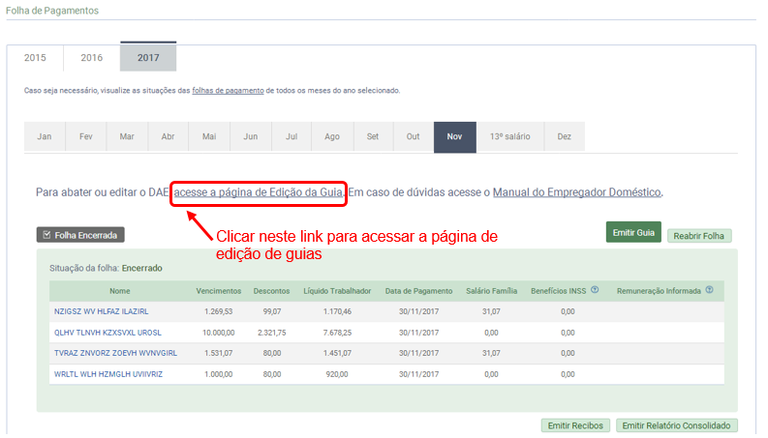Click the Nome column header

pos(120,291)
